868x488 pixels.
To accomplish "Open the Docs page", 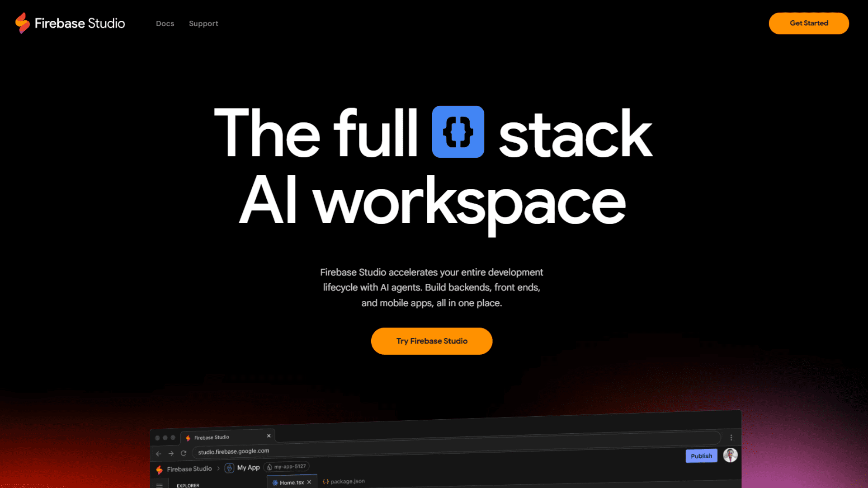I will 165,23.
